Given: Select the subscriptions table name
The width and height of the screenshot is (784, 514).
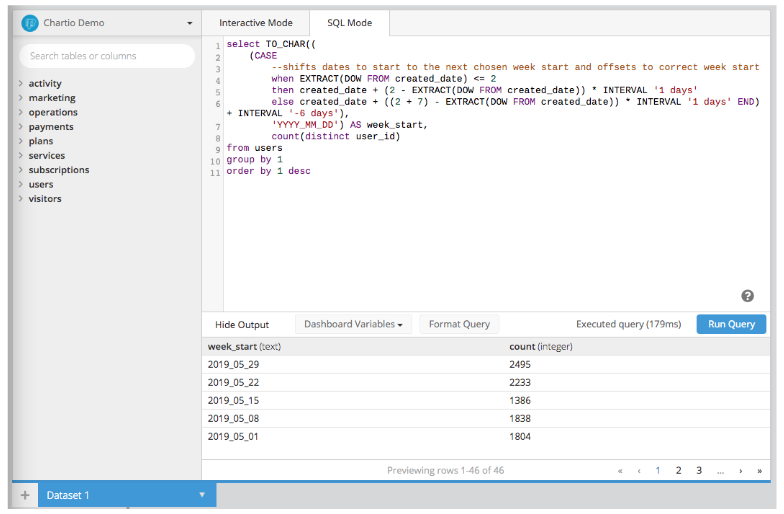Looking at the screenshot, I should pyautogui.click(x=59, y=170).
